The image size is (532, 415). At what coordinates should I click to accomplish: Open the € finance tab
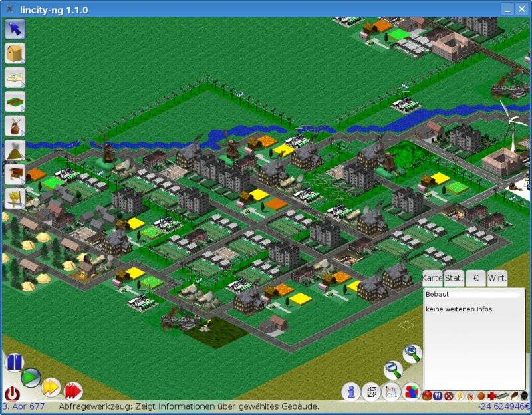tap(475, 278)
